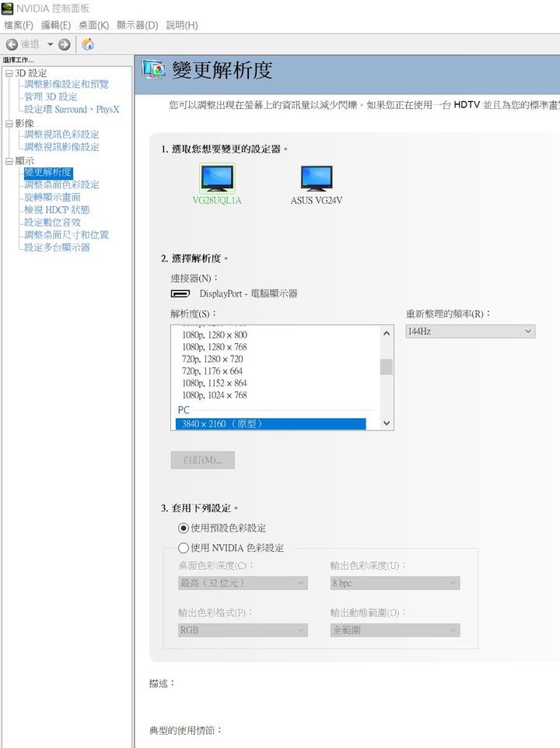Select resolution 720p, 1176 × 664
The height and width of the screenshot is (748, 560).
pos(212,370)
